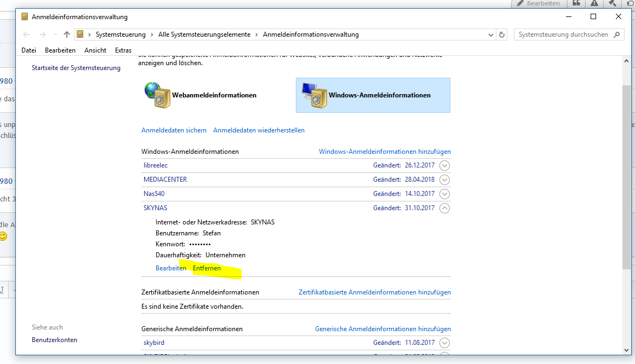
Task: Click Windows-Anmeldeinformationen hinzufügen link
Action: [385, 152]
